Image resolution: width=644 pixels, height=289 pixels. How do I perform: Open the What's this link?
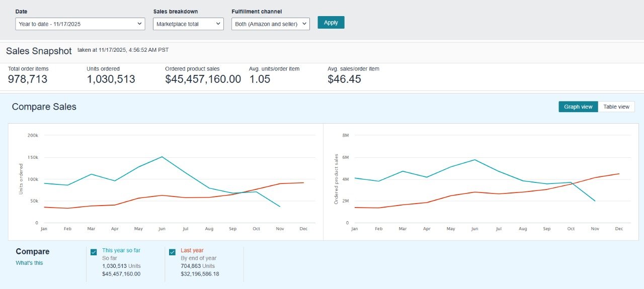[x=29, y=263]
